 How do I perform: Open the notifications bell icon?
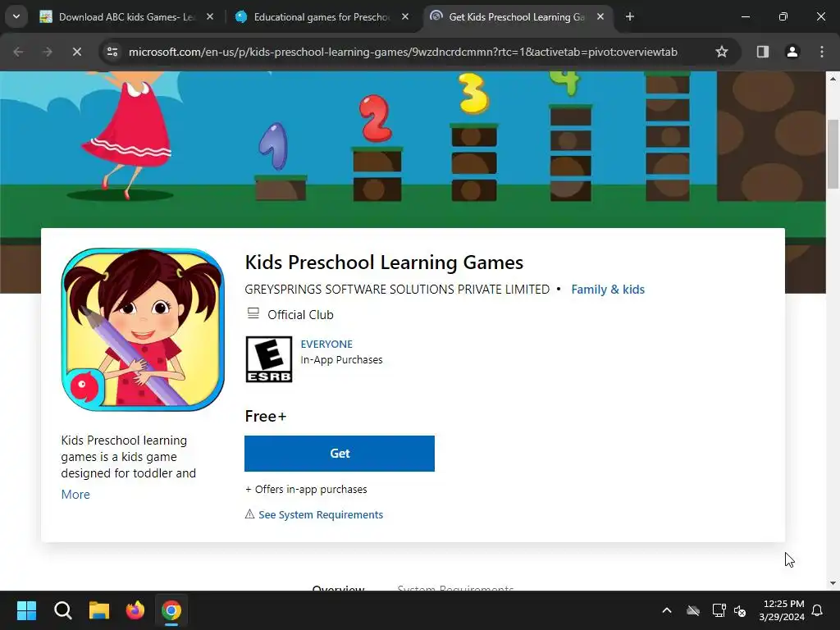818,610
